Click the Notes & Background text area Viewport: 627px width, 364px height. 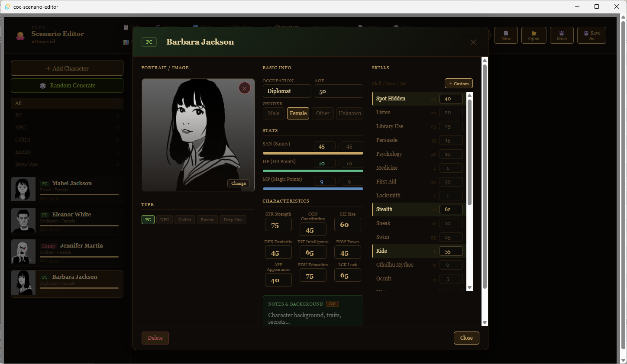click(x=313, y=319)
